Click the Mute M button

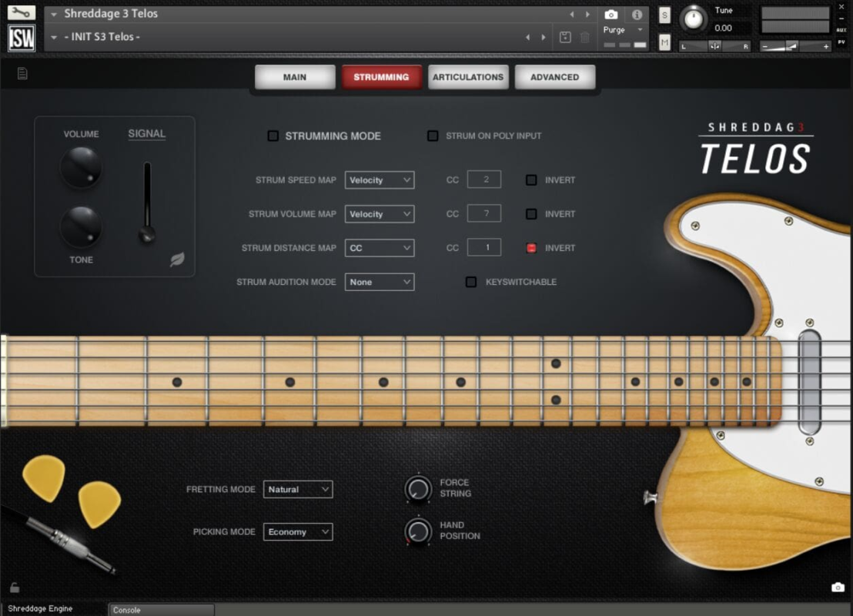664,43
